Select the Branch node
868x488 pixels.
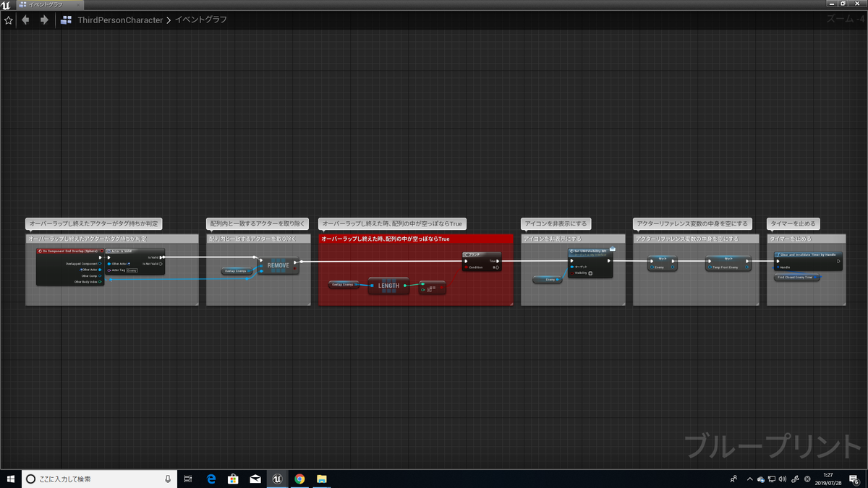482,262
